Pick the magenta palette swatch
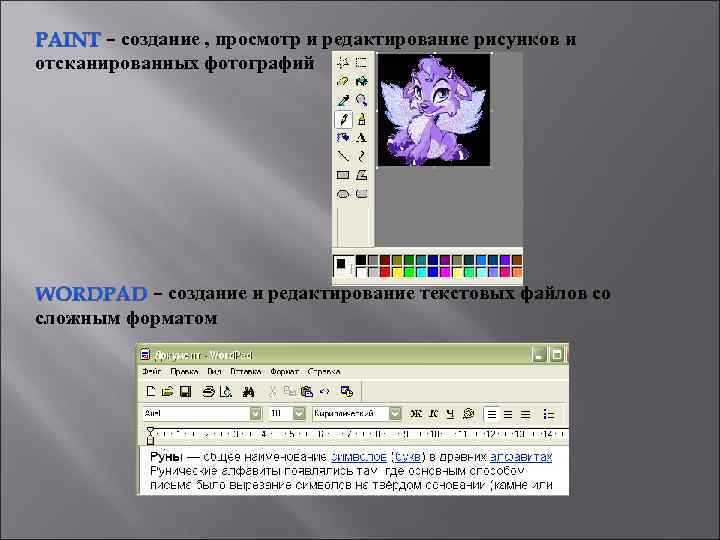This screenshot has height=540, width=720. coord(444,272)
